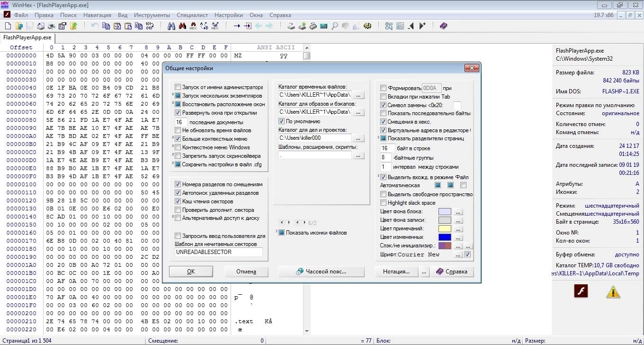
Task: Click the Go To Sector icon
Action: [x=248, y=26]
